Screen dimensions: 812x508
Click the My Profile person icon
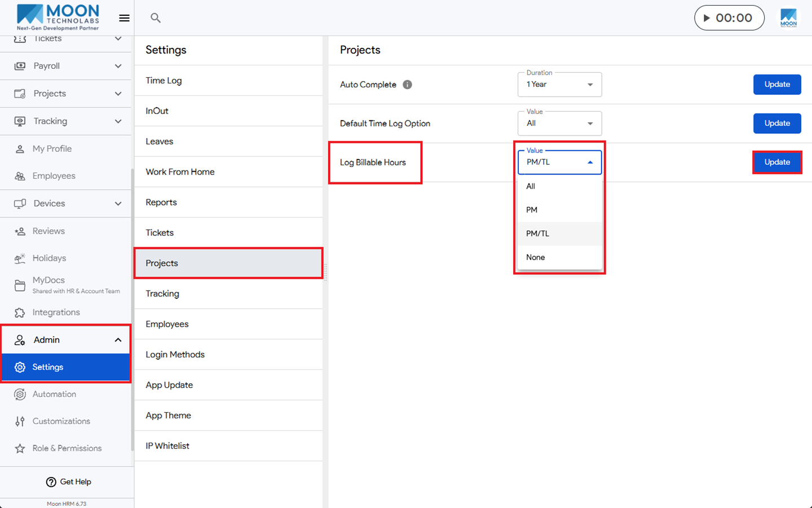point(20,149)
